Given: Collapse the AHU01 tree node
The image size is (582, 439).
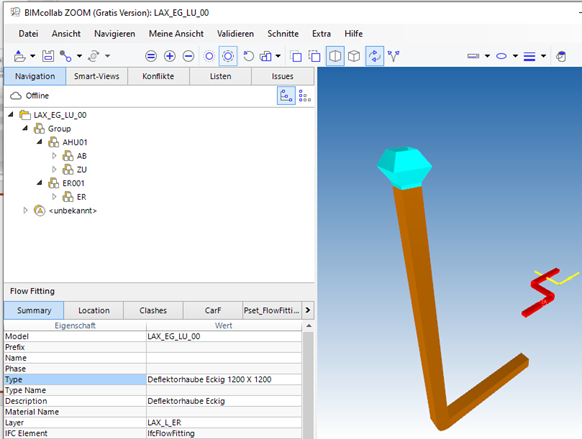Looking at the screenshot, I should click(39, 142).
